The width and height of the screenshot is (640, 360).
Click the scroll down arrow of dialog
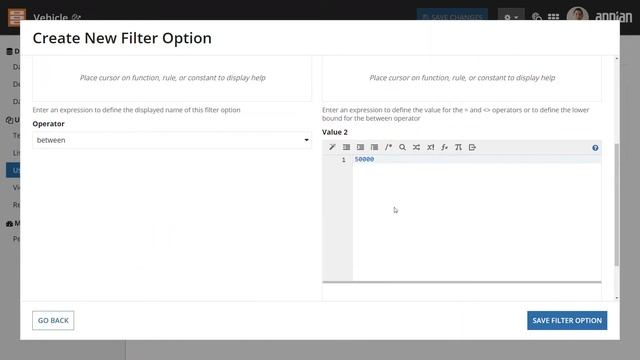pos(617,298)
